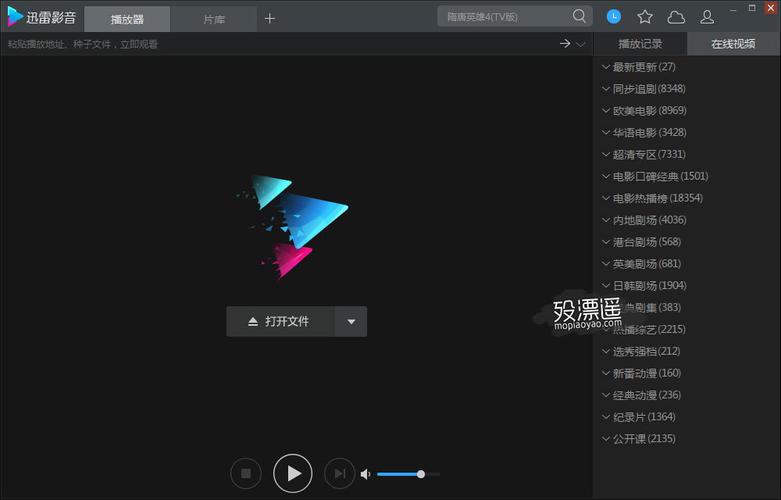Click the 迅雷影音 logo icon
This screenshot has height=500, width=781.
tap(15, 16)
